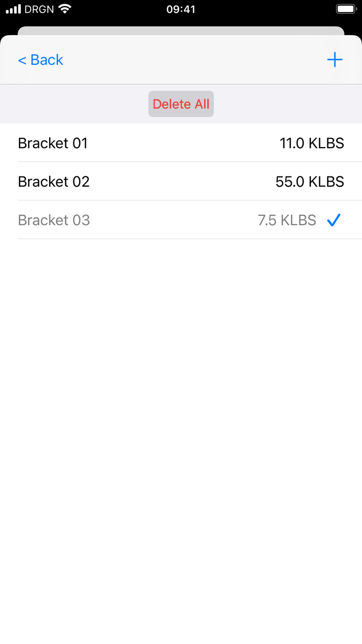This screenshot has height=644, width=362.
Task: Tap the DRGN carrier indicator
Action: pyautogui.click(x=40, y=9)
